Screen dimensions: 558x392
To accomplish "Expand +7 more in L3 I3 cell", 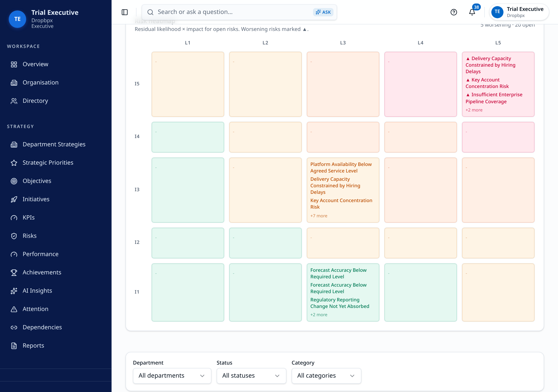I will [x=319, y=216].
